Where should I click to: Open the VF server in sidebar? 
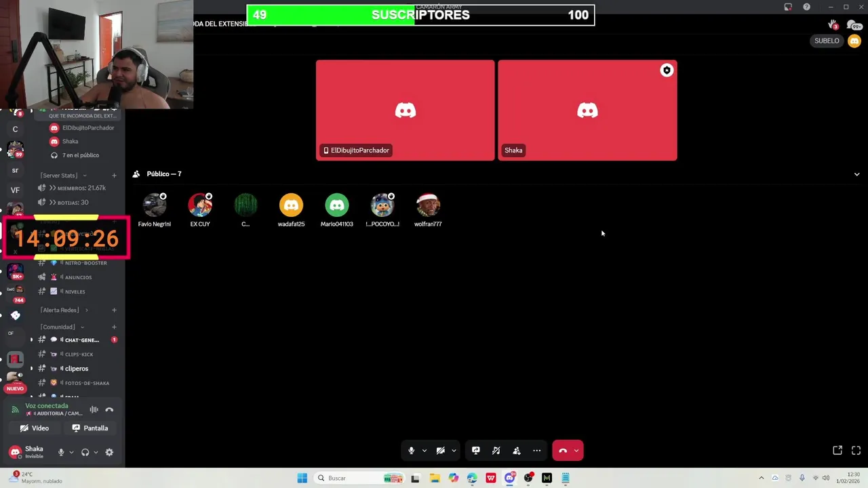tap(15, 190)
